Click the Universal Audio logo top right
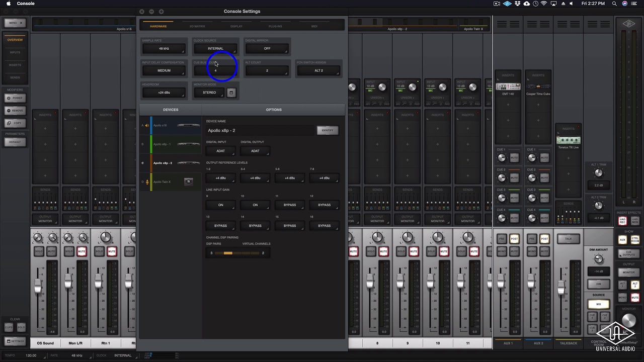Viewport: 644px width, 362px height. pos(629,23)
